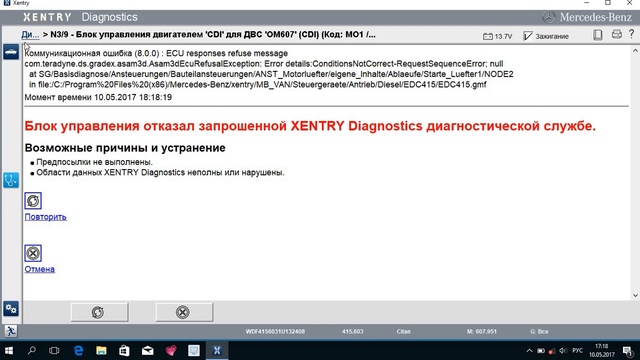This screenshot has width=640, height=360.
Task: Click Citan label in status bar
Action: (403, 331)
